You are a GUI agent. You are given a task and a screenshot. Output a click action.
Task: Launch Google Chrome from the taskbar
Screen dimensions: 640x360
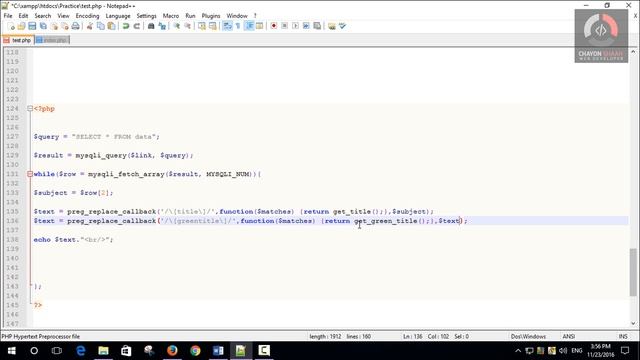[195, 351]
